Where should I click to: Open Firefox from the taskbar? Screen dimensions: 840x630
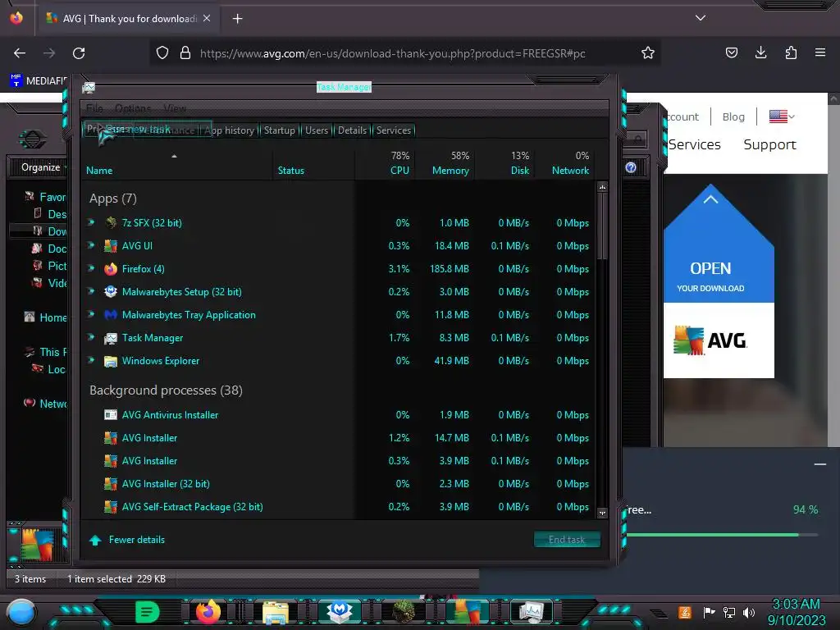click(208, 612)
